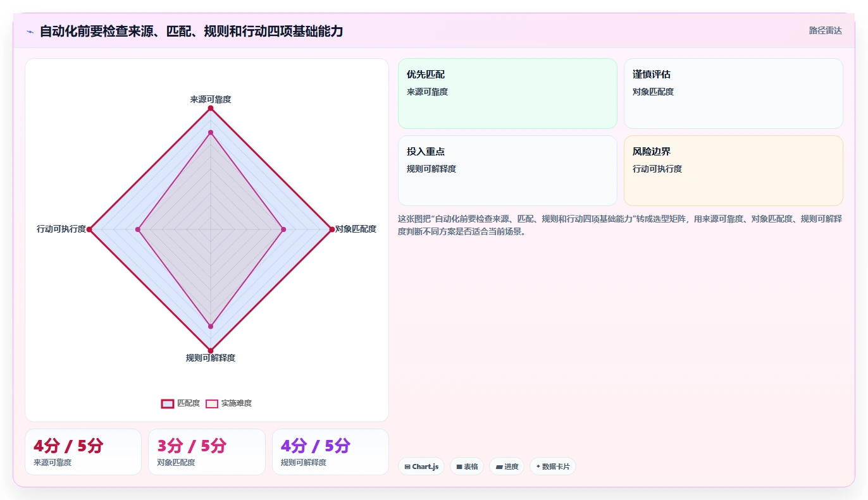868x500 pixels.
Task: Select the 风险边界 card
Action: click(x=733, y=171)
